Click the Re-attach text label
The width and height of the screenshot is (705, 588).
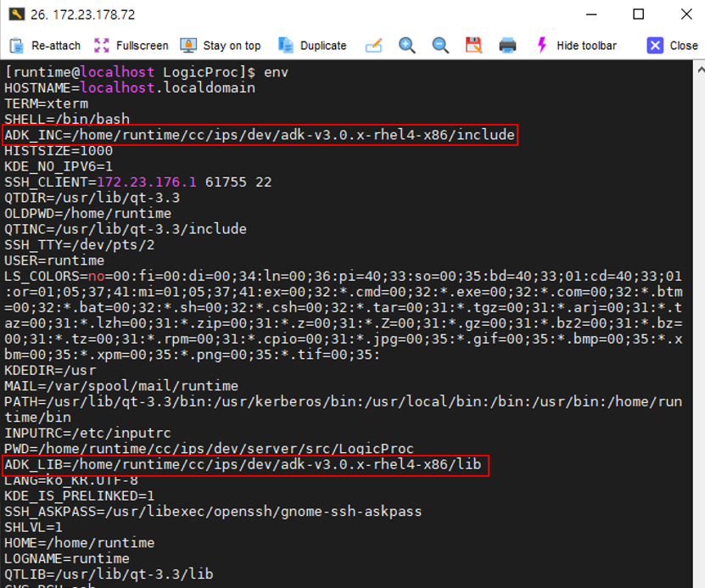pyautogui.click(x=56, y=46)
